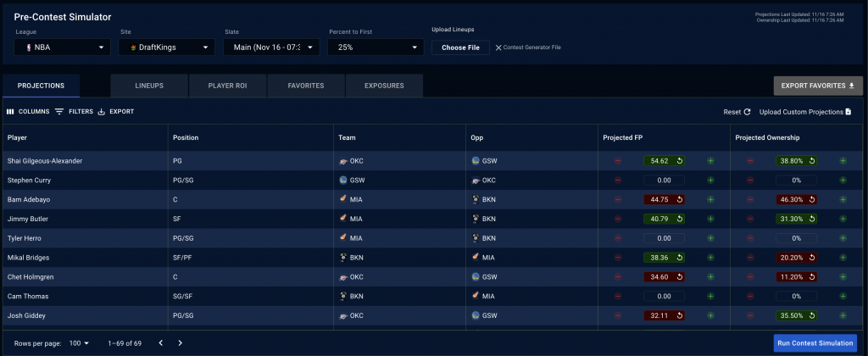Run Contest Simulation
This screenshot has height=356, width=868.
pyautogui.click(x=815, y=343)
